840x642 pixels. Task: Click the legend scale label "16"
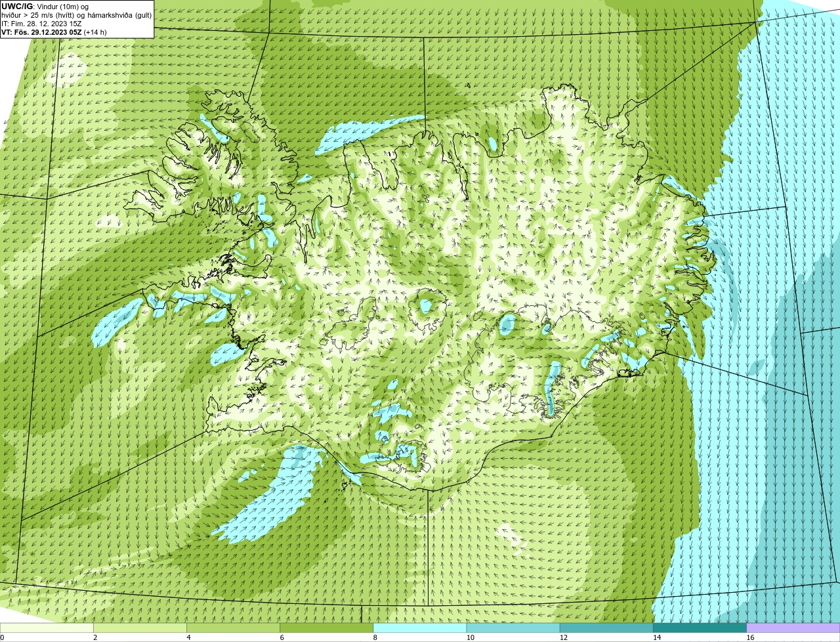750,637
